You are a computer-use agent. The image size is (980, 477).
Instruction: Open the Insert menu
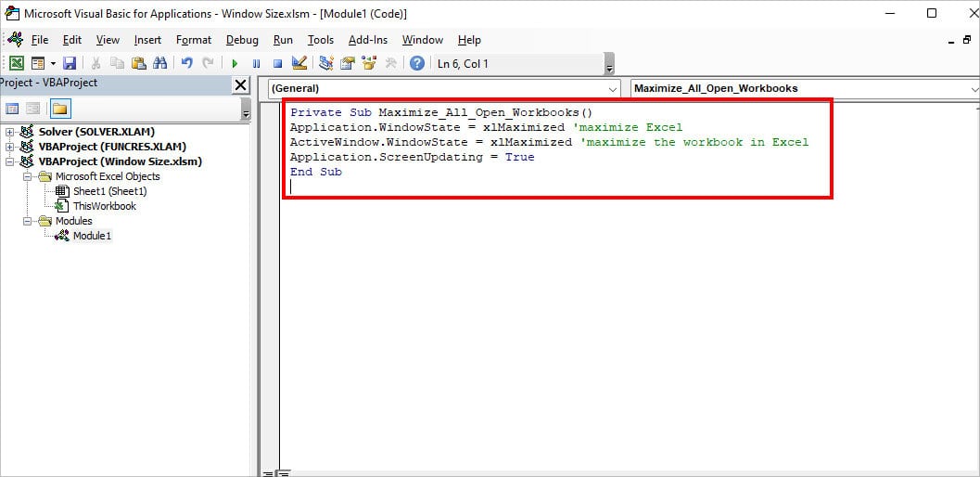147,40
